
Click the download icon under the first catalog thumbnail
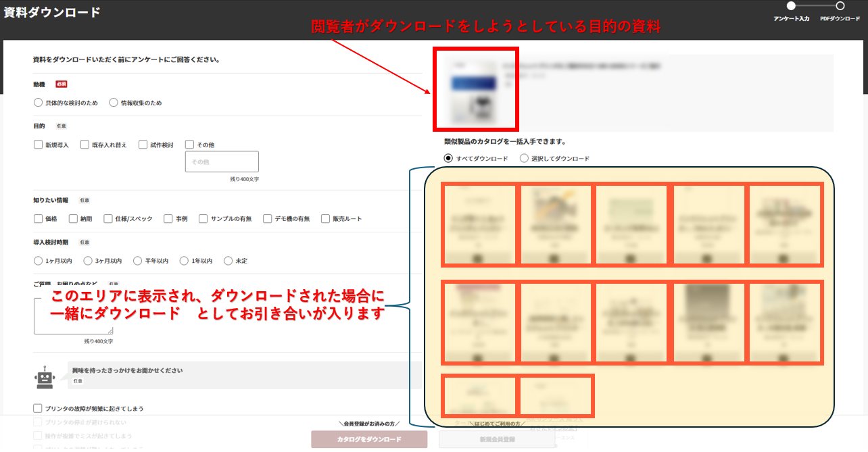478,258
